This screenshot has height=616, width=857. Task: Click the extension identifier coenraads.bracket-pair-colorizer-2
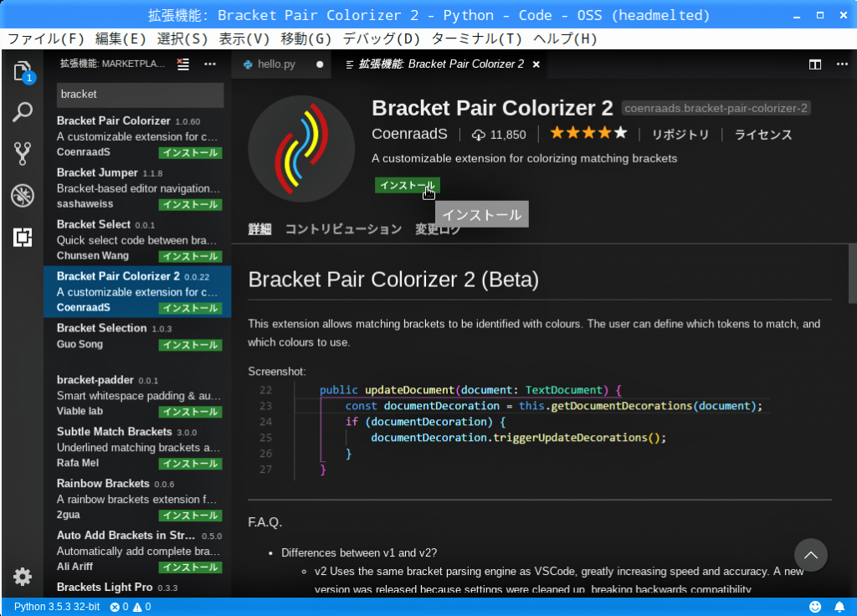tap(716, 108)
